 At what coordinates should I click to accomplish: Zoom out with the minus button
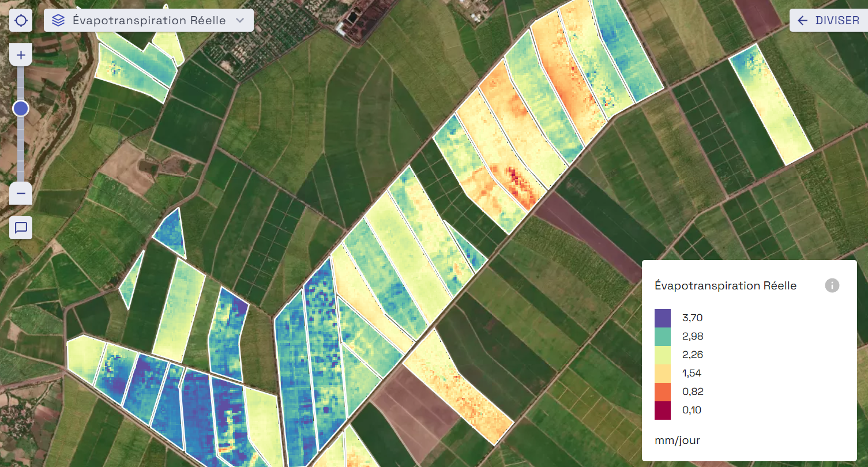click(21, 193)
